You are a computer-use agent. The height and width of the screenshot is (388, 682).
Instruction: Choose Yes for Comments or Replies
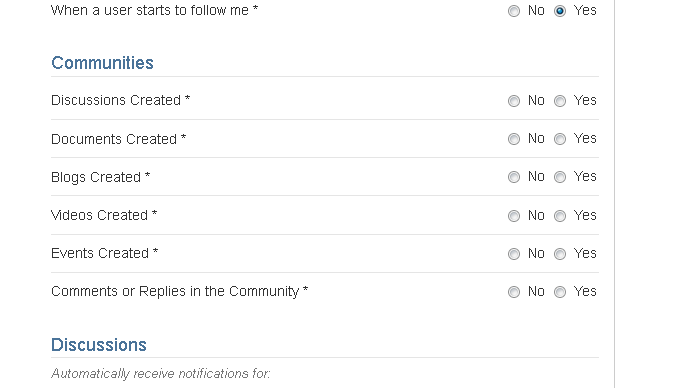(560, 292)
